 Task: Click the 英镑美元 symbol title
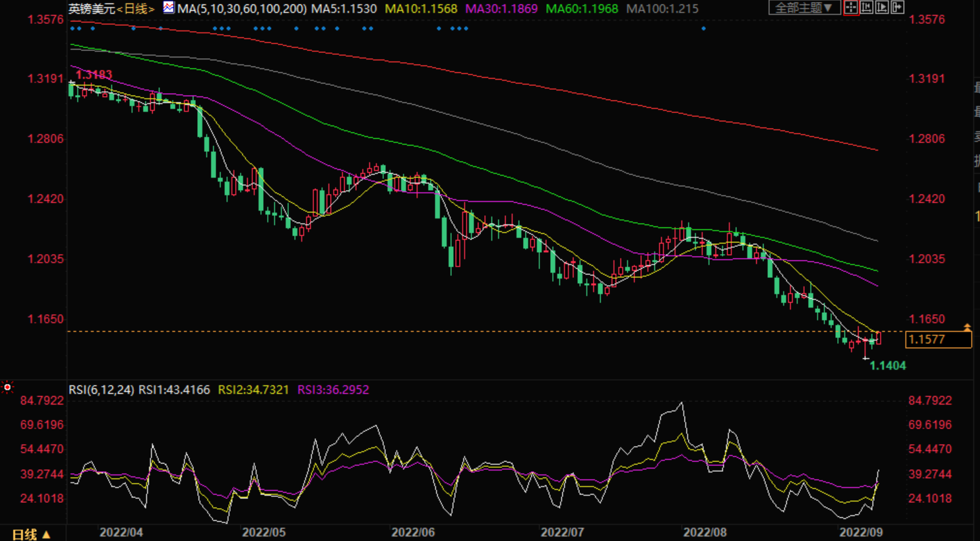pos(91,9)
